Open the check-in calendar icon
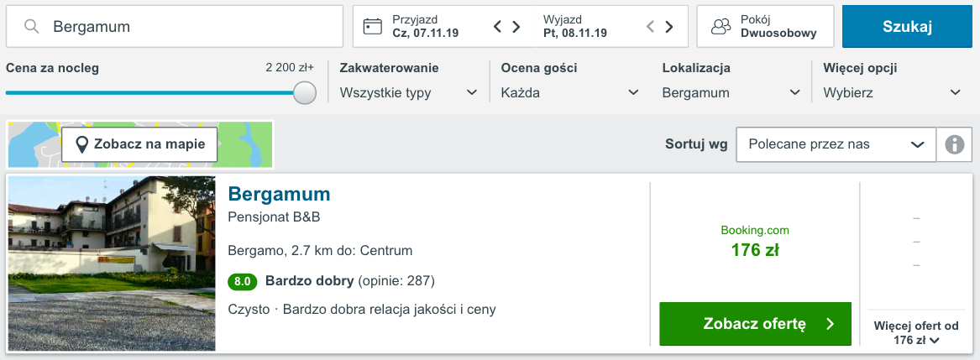This screenshot has height=360, width=980. 373,26
